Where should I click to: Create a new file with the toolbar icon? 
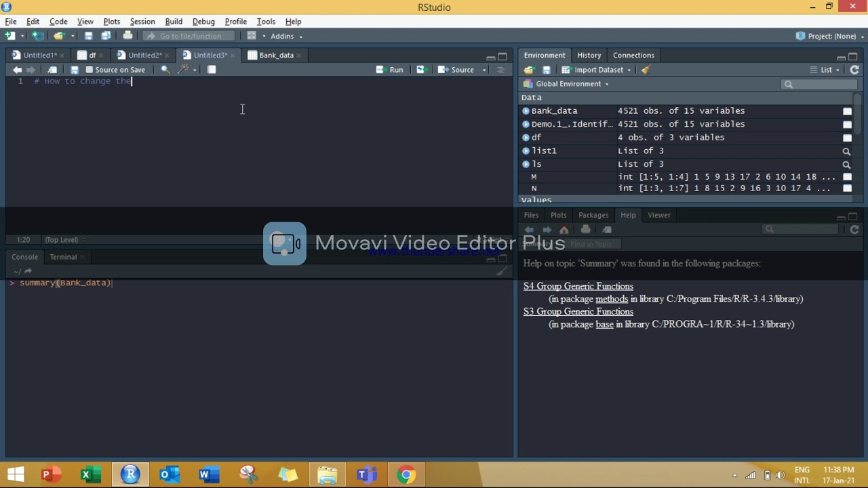pyautogui.click(x=9, y=36)
